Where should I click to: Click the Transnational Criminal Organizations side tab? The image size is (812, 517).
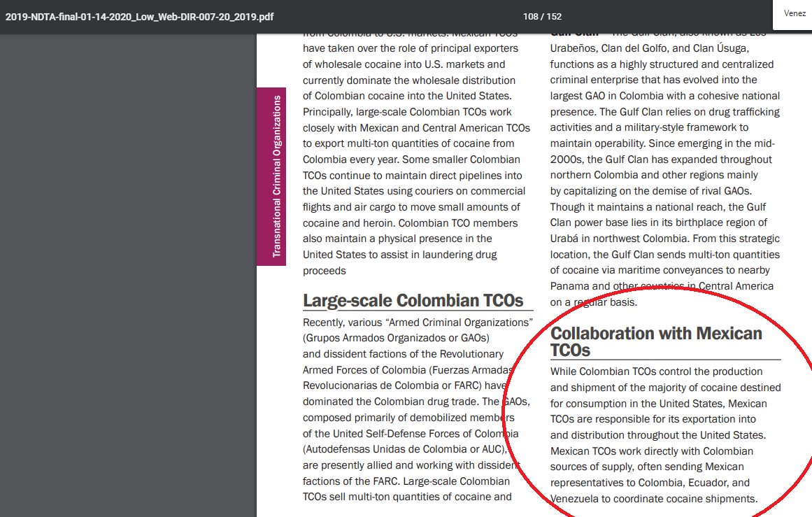click(x=271, y=176)
